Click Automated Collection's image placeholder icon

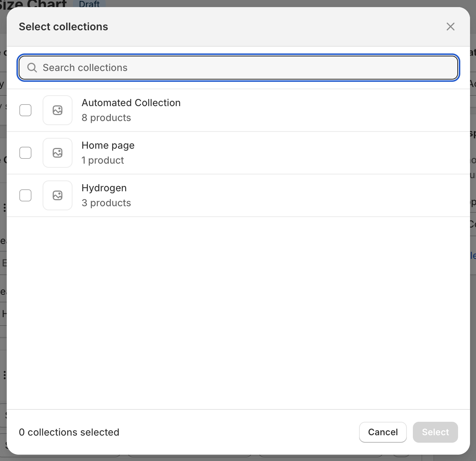(58, 110)
